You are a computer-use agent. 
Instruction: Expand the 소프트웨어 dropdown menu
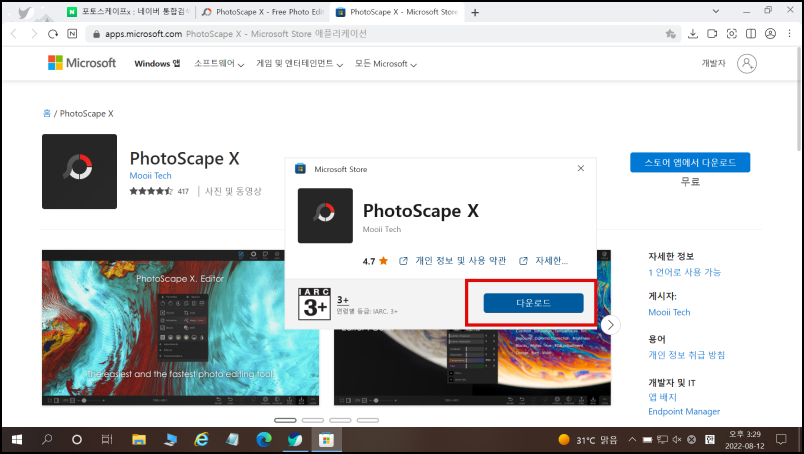coord(219,64)
